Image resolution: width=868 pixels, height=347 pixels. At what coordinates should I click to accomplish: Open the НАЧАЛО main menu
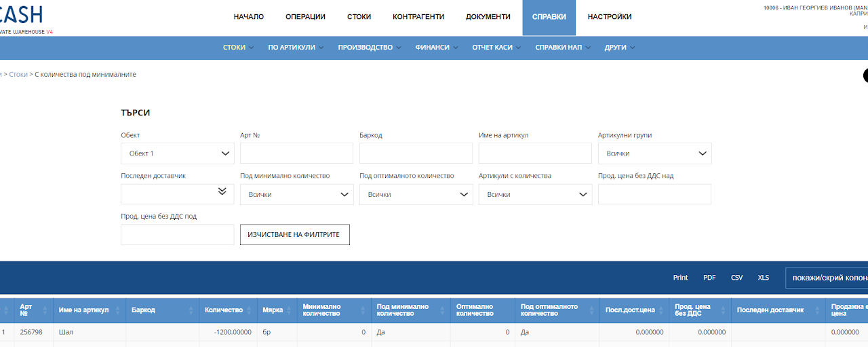pos(249,17)
